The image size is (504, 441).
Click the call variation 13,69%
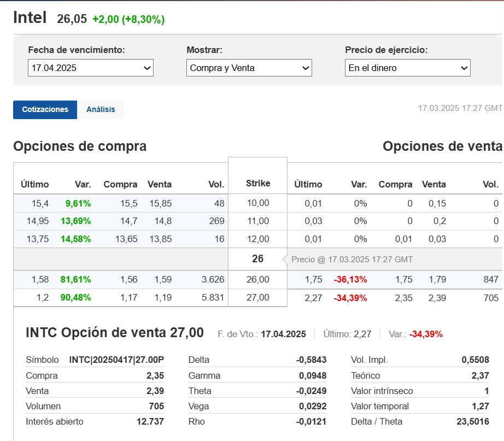pos(76,221)
